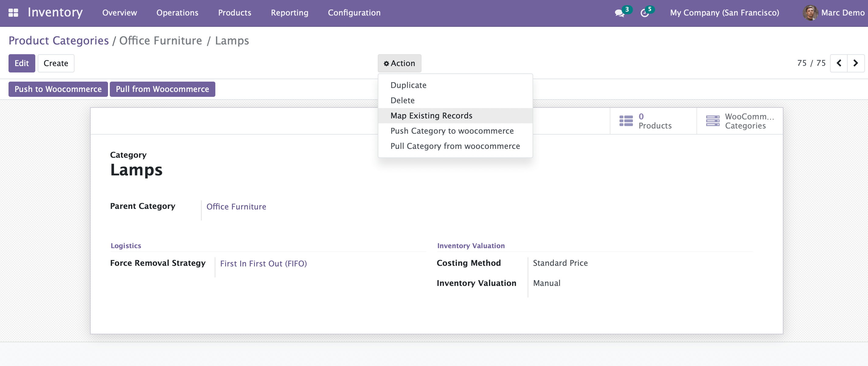
Task: Open the apps grid menu icon
Action: pyautogui.click(x=13, y=13)
